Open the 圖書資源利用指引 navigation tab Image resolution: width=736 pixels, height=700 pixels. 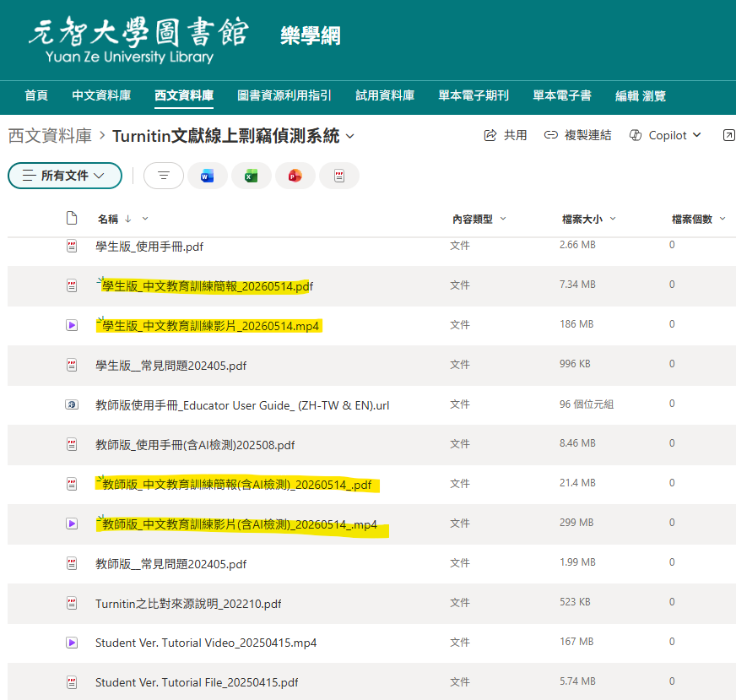(x=284, y=95)
